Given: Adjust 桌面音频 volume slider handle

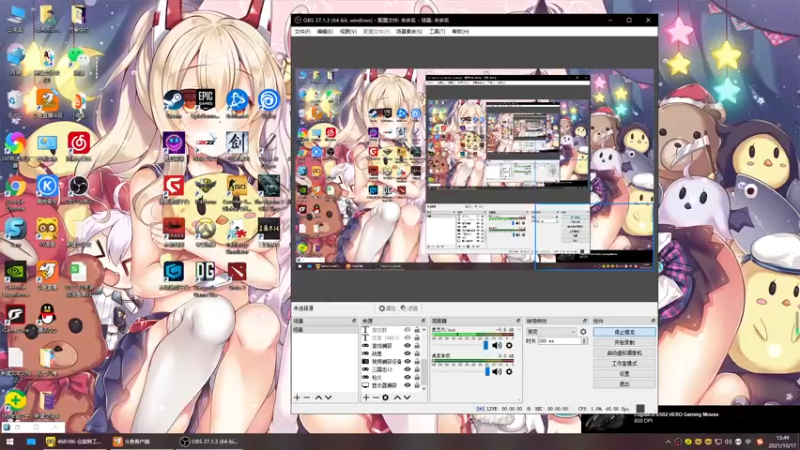Looking at the screenshot, I should coord(487,372).
